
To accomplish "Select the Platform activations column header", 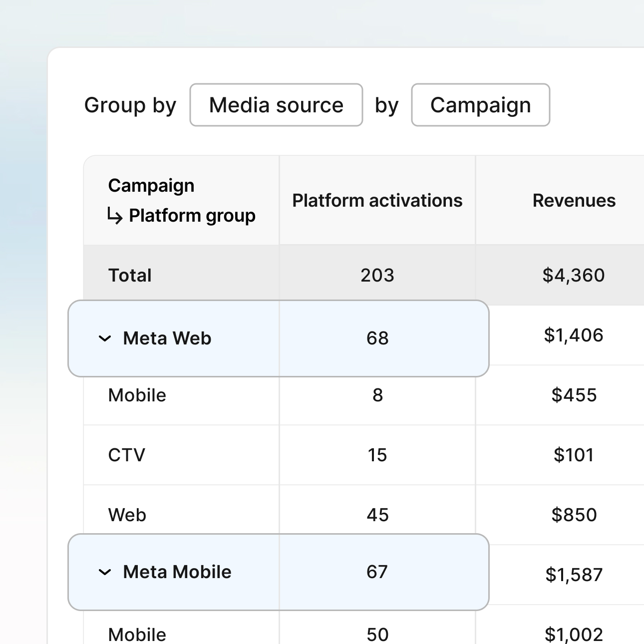I will (377, 200).
